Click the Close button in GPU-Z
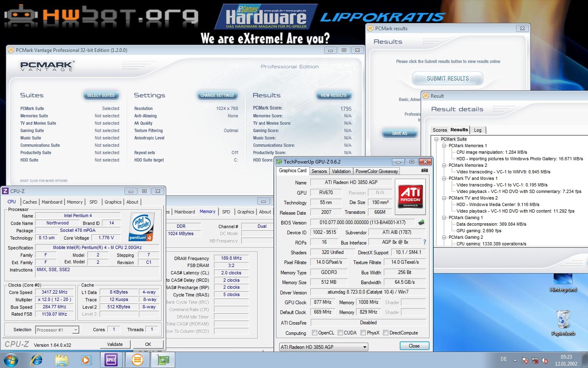Viewport: 588px width, 368px height. 414,346
